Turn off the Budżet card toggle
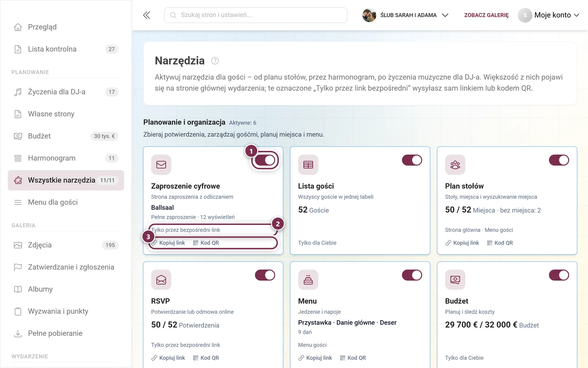 tap(559, 275)
